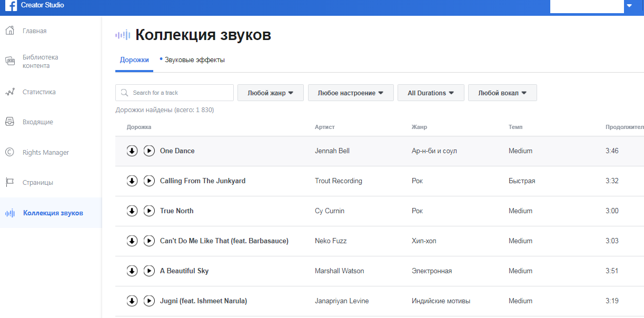Click the pages flag icon in sidebar
Image resolution: width=644 pixels, height=318 pixels.
[x=9, y=183]
